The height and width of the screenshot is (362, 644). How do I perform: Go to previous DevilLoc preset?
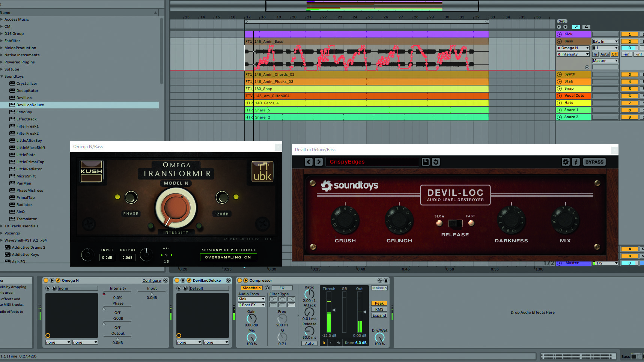click(308, 162)
